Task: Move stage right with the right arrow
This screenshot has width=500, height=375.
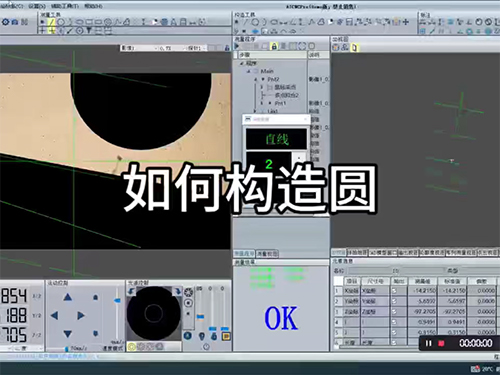Action: pos(81,315)
